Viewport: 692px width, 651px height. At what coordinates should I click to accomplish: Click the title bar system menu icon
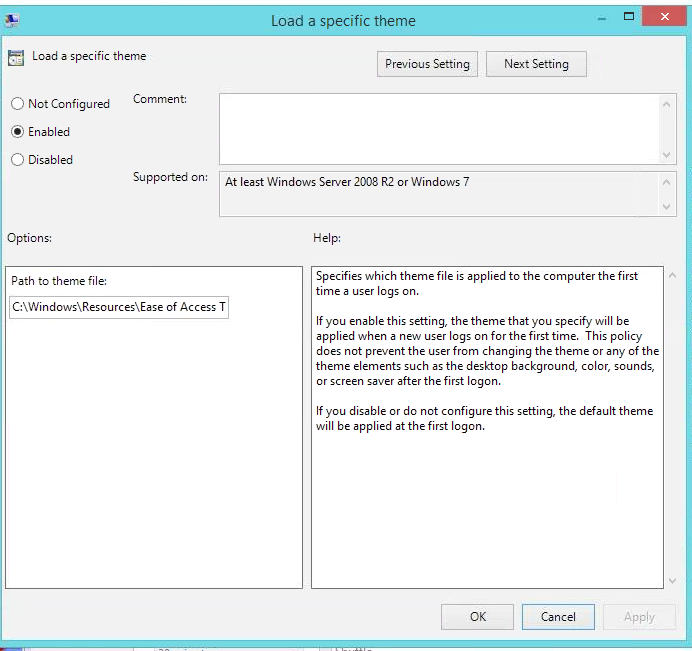pos(13,20)
